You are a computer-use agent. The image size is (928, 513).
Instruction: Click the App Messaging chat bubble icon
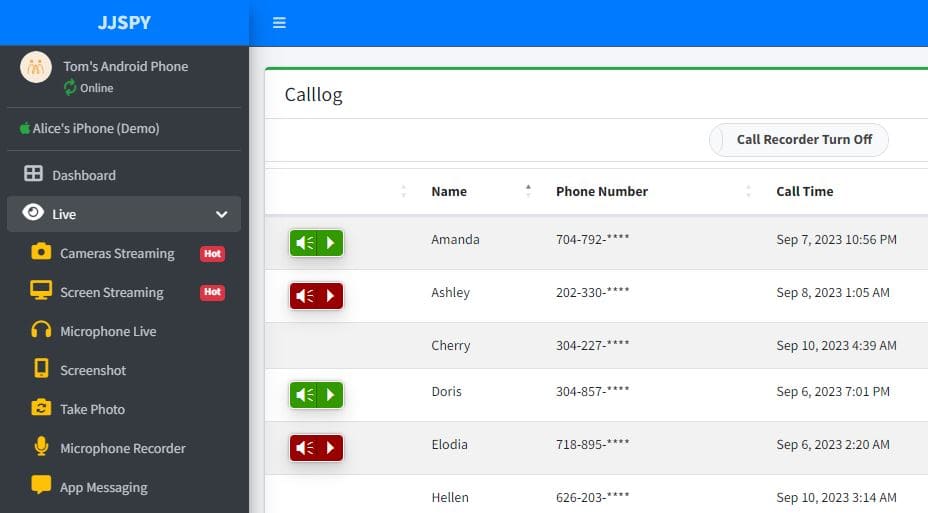click(41, 485)
